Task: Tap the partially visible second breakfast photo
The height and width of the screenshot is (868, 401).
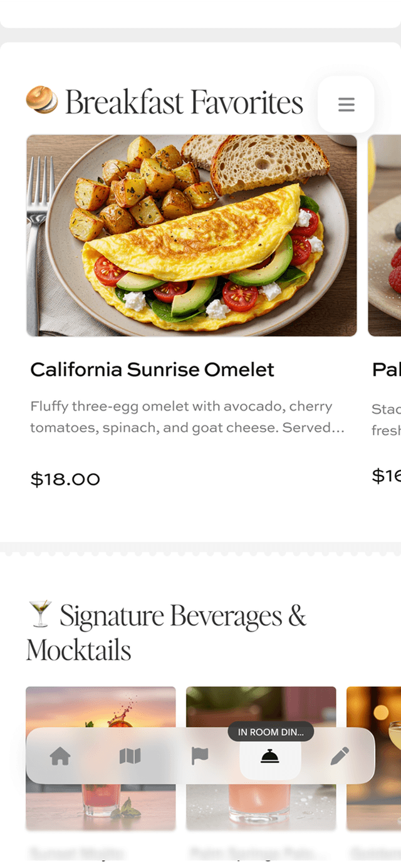Action: tap(384, 235)
